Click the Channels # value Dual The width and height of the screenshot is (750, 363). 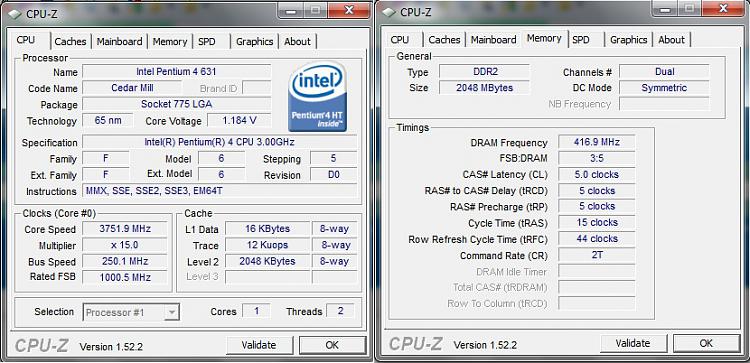(x=664, y=72)
